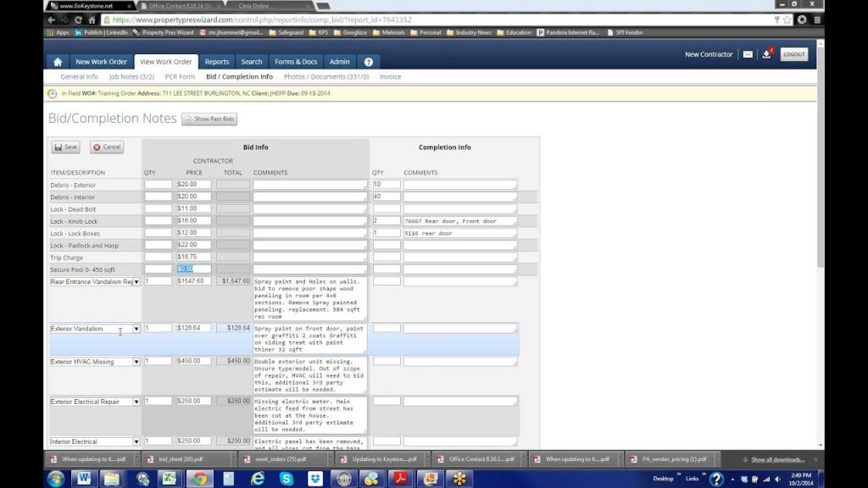Click the home icon in navigation bar
This screenshot has width=868, height=488.
click(x=57, y=62)
